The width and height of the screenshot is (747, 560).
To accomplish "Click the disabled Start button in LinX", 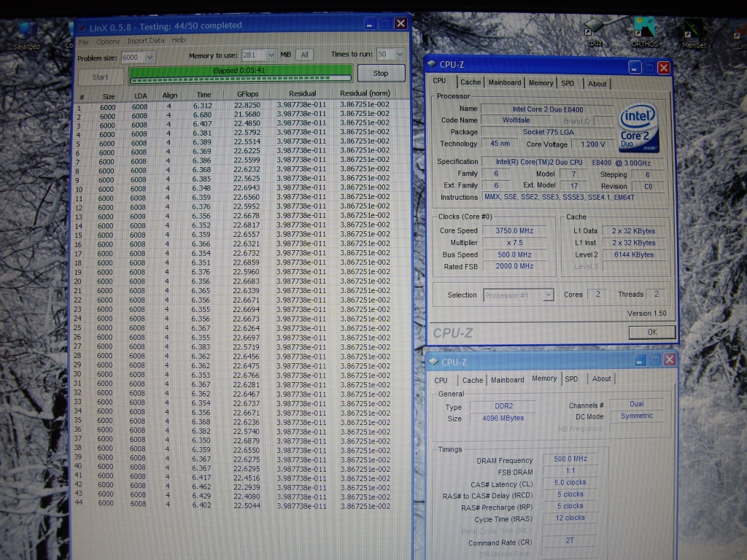I will pos(100,77).
